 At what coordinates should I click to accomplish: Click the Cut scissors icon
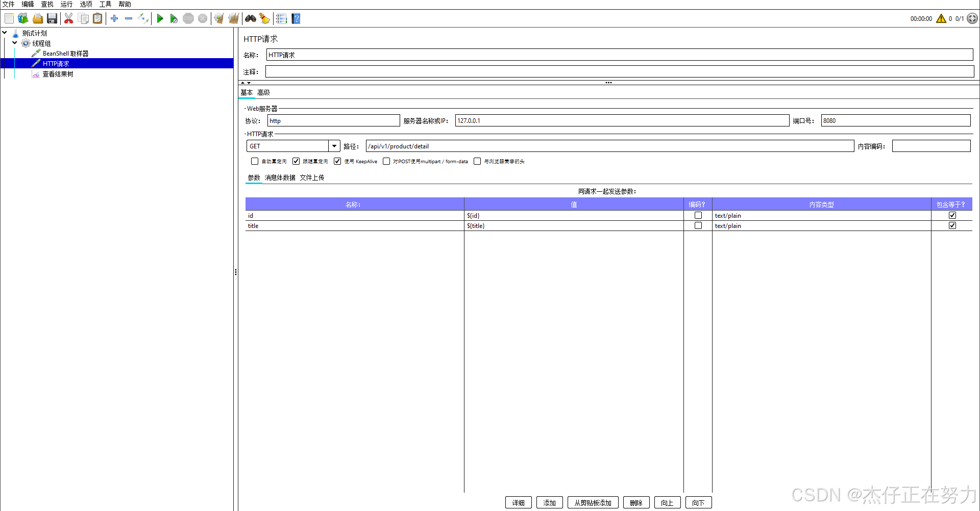coord(68,19)
